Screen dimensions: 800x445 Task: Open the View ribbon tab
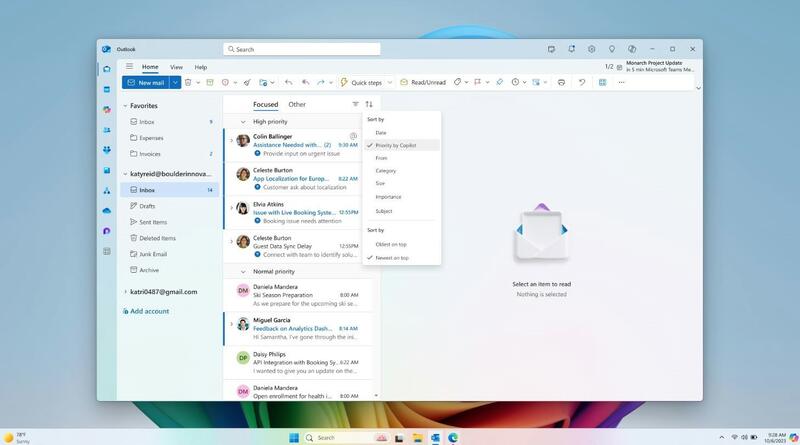176,67
